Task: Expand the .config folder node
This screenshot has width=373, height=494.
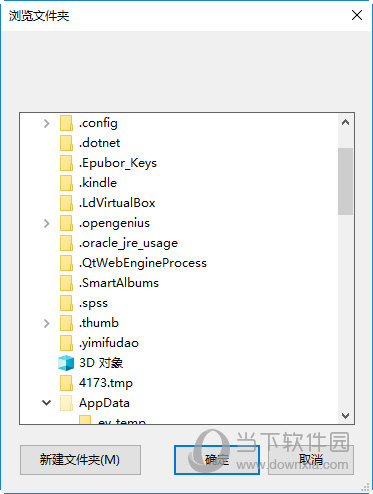Action: pos(47,123)
